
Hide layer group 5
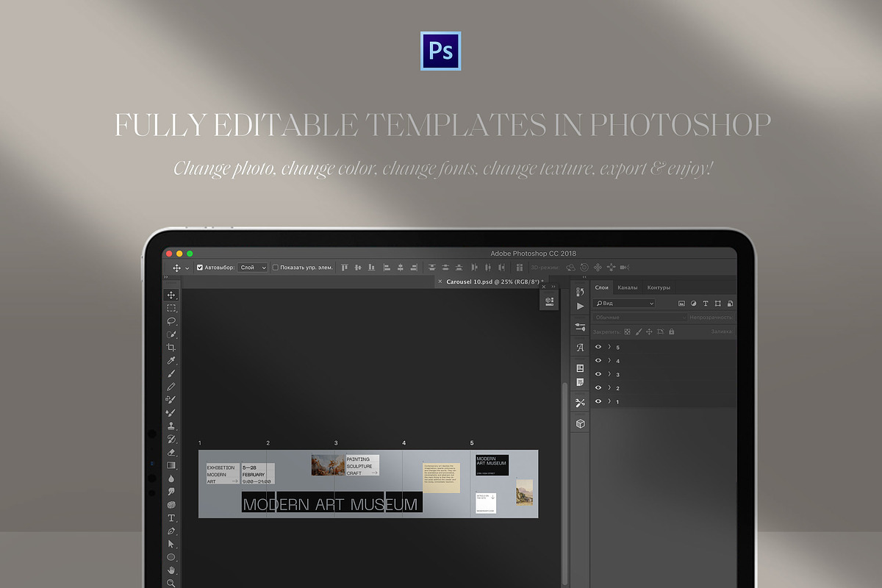tap(598, 347)
